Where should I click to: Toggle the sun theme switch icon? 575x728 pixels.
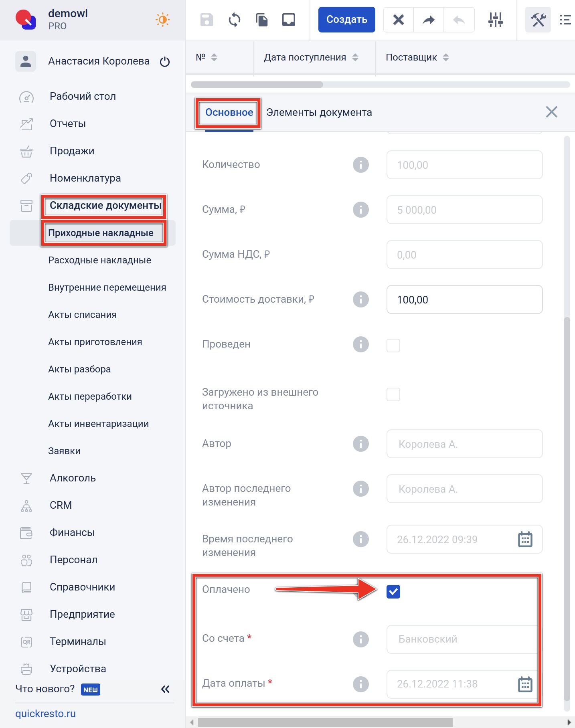[x=163, y=20]
